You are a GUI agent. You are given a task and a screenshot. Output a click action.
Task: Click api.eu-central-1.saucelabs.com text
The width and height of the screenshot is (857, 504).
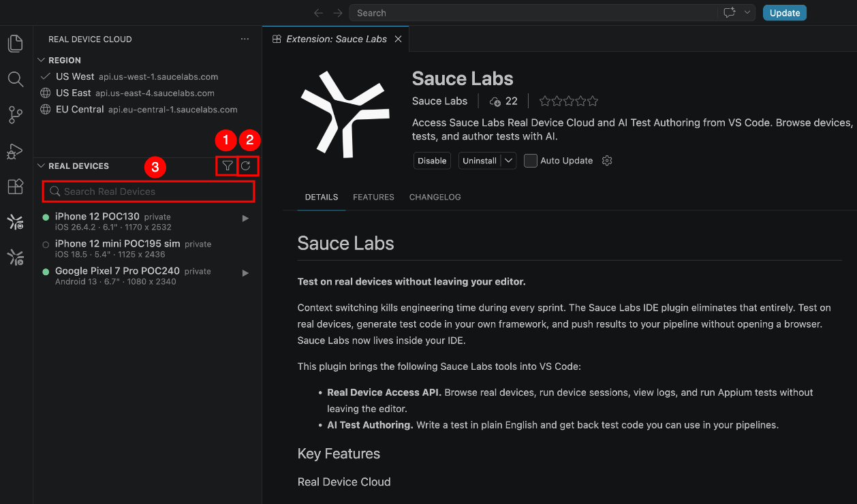tap(173, 110)
